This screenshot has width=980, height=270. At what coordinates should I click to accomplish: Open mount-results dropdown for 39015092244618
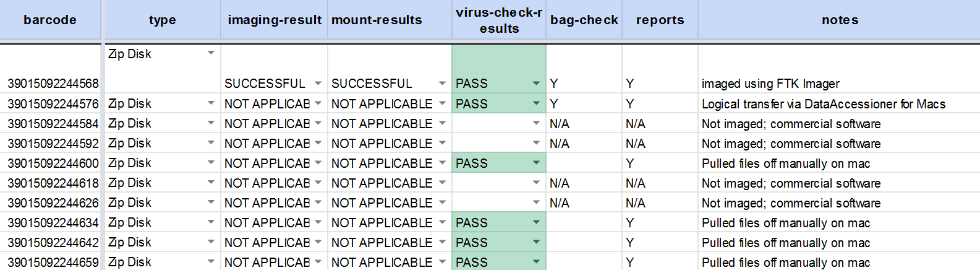[442, 183]
